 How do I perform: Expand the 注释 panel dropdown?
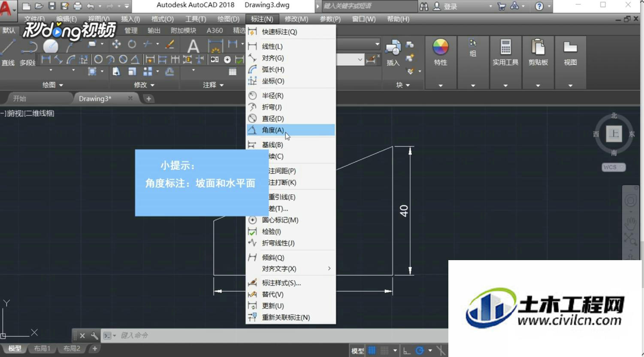213,85
